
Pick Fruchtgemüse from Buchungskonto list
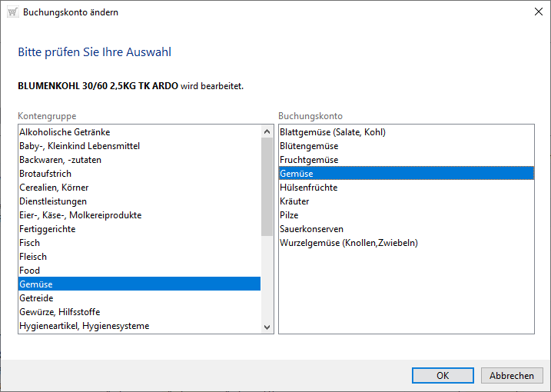(309, 160)
